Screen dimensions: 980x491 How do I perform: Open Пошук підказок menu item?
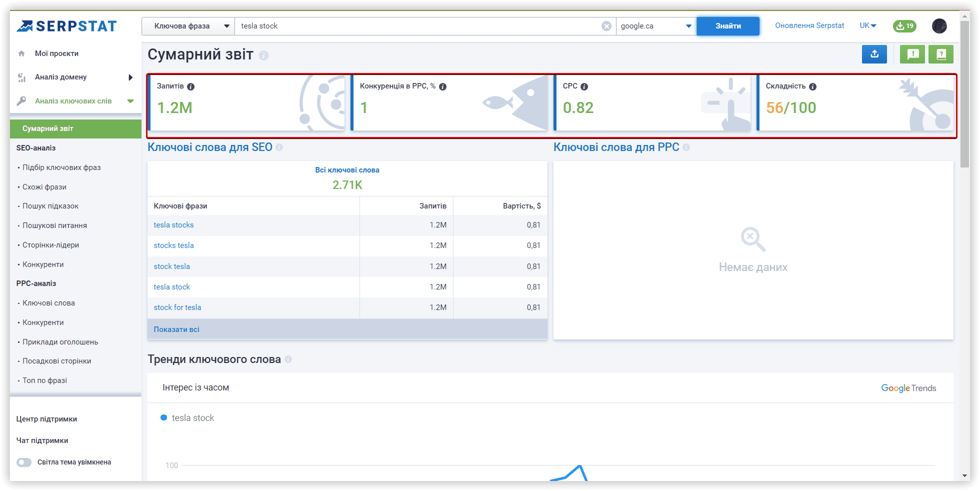tap(50, 206)
